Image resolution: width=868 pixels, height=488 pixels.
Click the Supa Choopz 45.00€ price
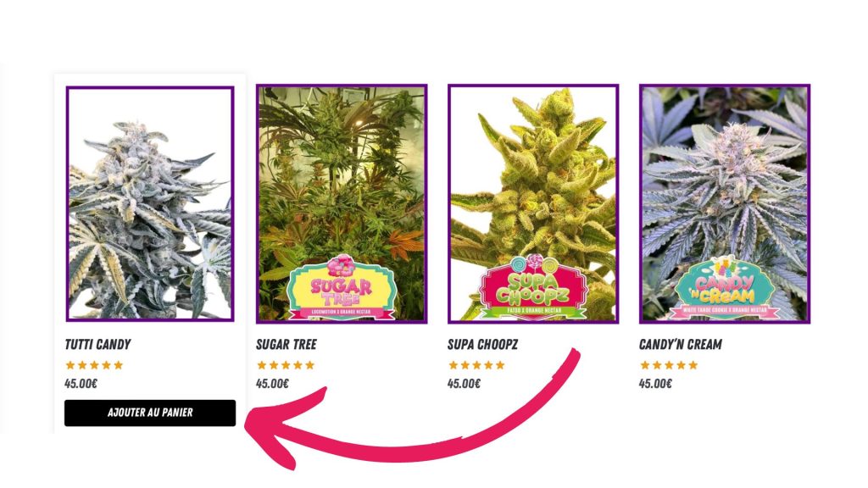(464, 384)
